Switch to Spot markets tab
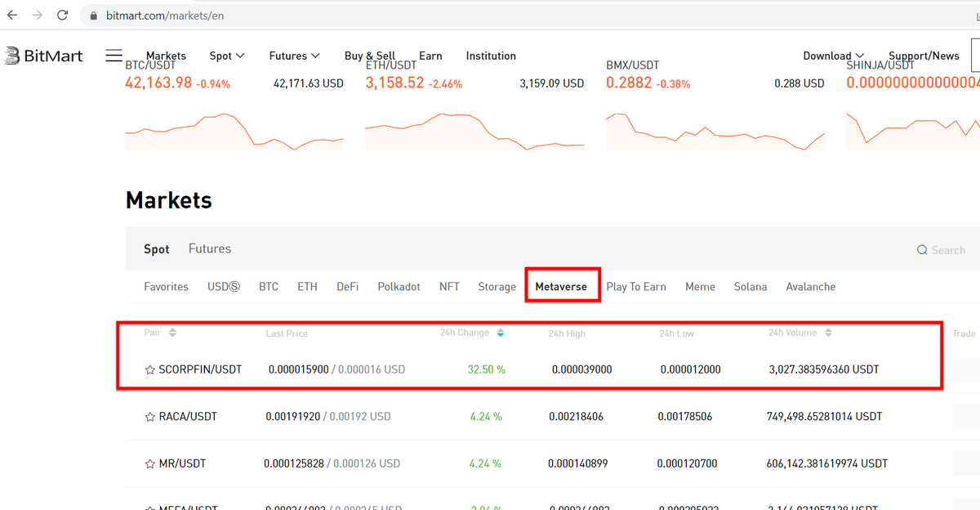Image resolution: width=980 pixels, height=510 pixels. click(157, 249)
